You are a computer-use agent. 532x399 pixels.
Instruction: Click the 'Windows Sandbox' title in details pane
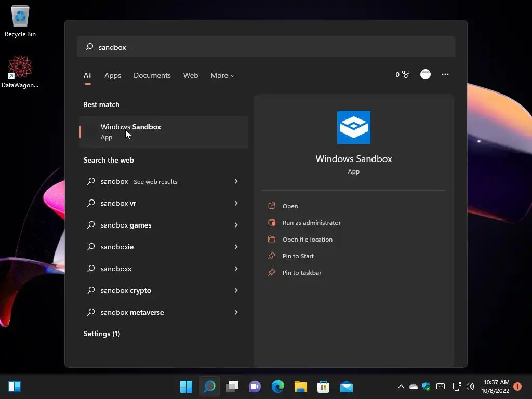tap(353, 159)
